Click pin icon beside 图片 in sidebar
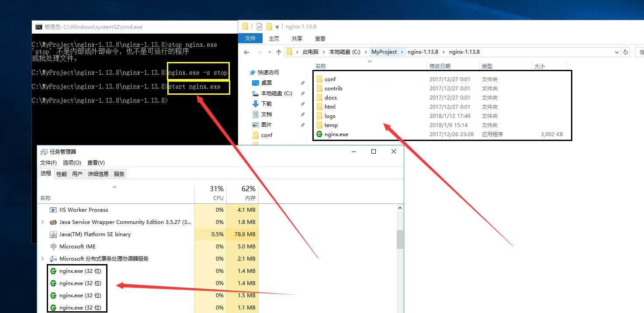This screenshot has height=313, width=644. (302, 125)
